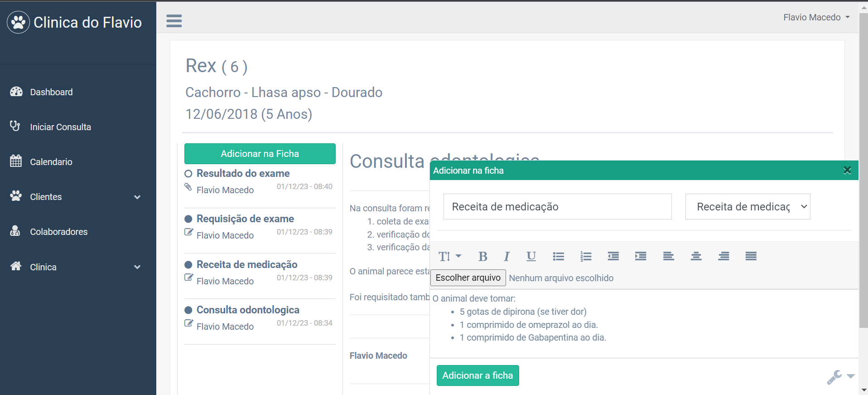
Task: Open the Flavio Macedo user dropdown
Action: pyautogui.click(x=816, y=17)
